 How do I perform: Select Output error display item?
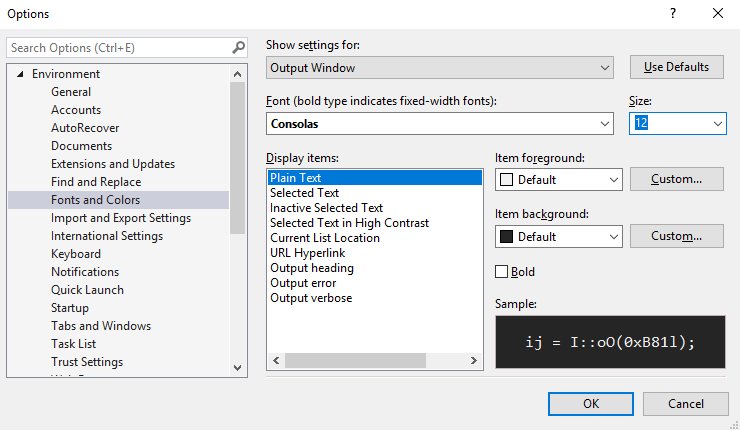coord(303,283)
